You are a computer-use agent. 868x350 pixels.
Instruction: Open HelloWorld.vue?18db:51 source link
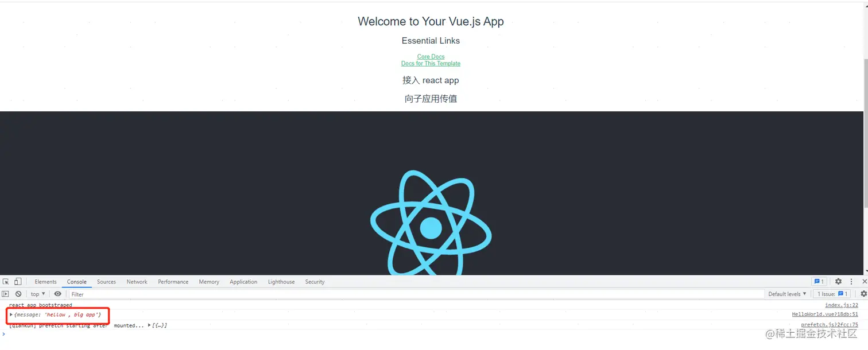[x=825, y=314]
